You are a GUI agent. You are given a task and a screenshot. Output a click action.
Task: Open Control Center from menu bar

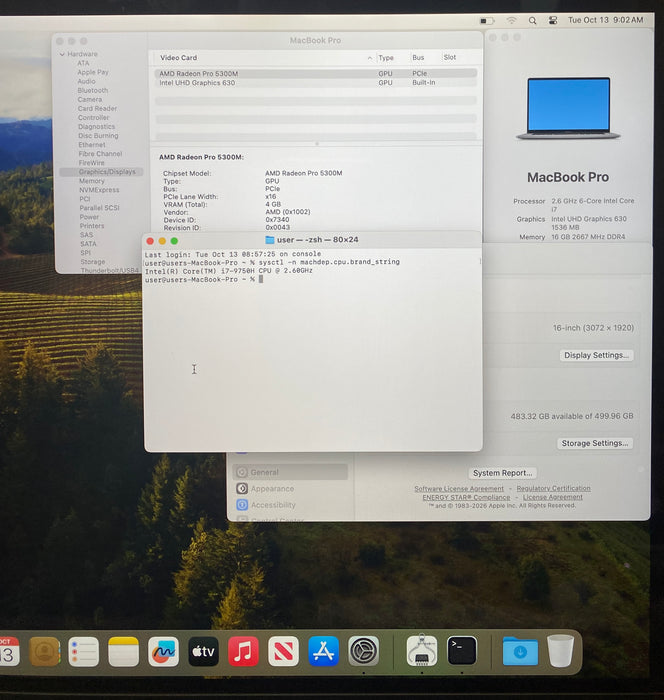553,21
